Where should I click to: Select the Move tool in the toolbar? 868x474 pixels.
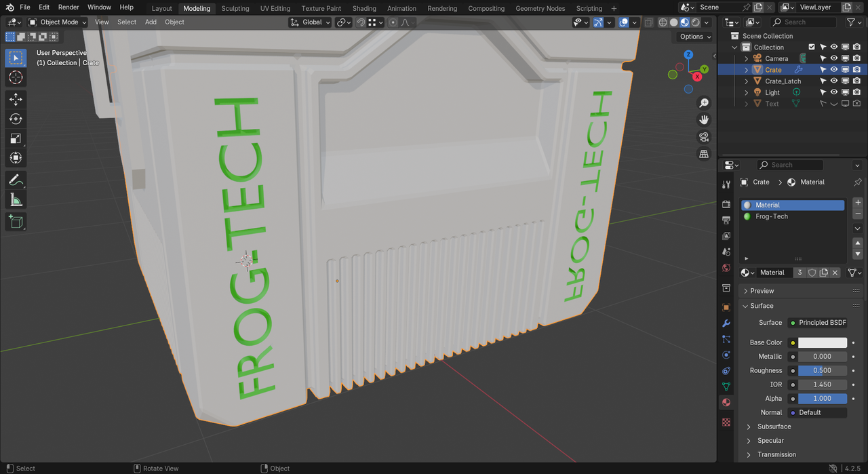(x=16, y=99)
